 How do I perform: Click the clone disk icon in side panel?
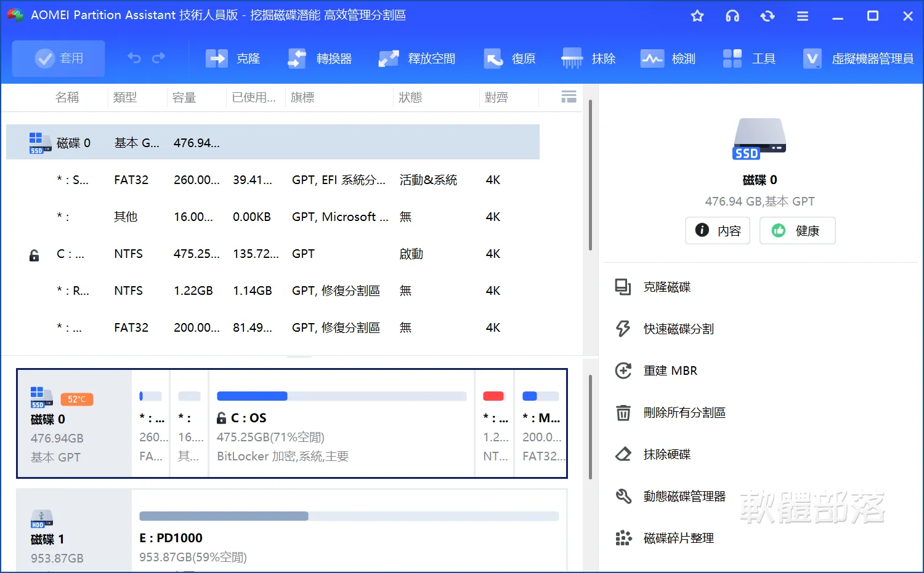[x=623, y=287]
